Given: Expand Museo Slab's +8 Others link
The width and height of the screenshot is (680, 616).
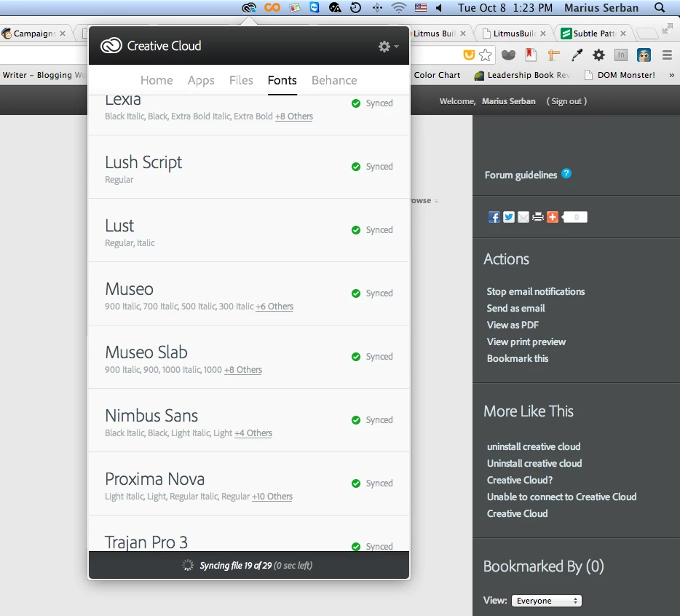Looking at the screenshot, I should click(x=243, y=370).
